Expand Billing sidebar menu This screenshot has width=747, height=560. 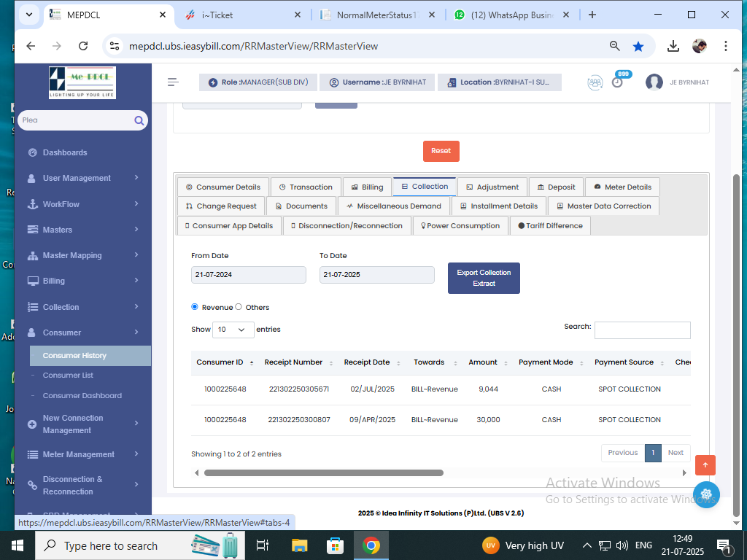click(83, 281)
